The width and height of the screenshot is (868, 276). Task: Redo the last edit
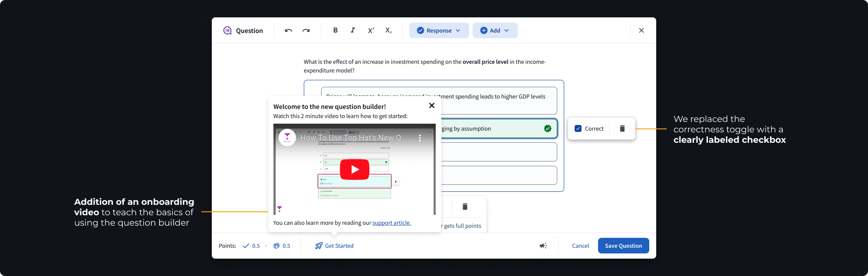point(306,30)
